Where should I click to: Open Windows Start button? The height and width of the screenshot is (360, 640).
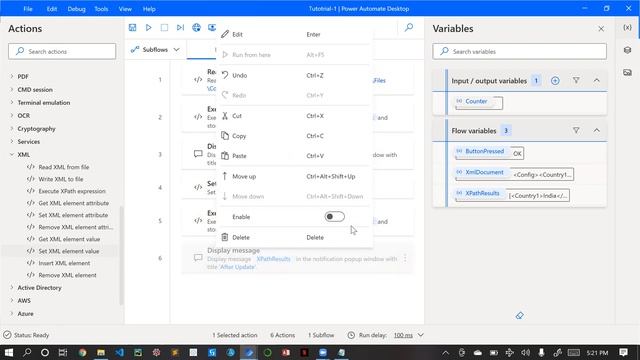coord(9,352)
